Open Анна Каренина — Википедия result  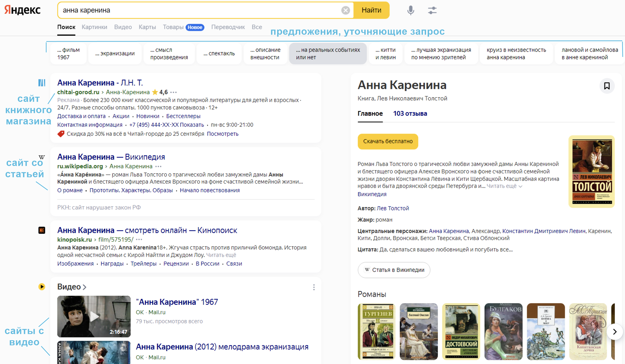[111, 157]
